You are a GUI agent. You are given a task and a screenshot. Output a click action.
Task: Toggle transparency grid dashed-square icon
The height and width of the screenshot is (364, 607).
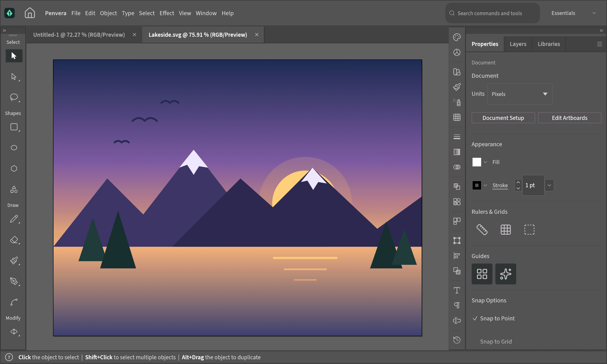click(529, 230)
